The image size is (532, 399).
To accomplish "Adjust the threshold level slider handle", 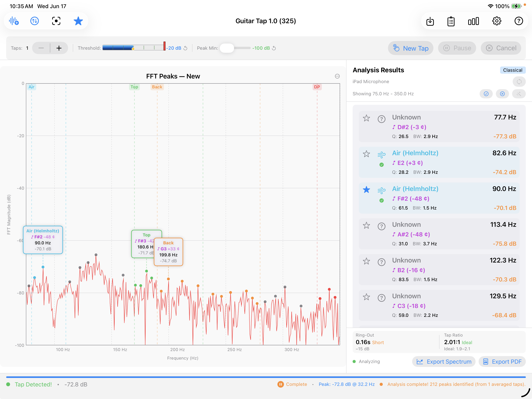I will click(x=165, y=46).
